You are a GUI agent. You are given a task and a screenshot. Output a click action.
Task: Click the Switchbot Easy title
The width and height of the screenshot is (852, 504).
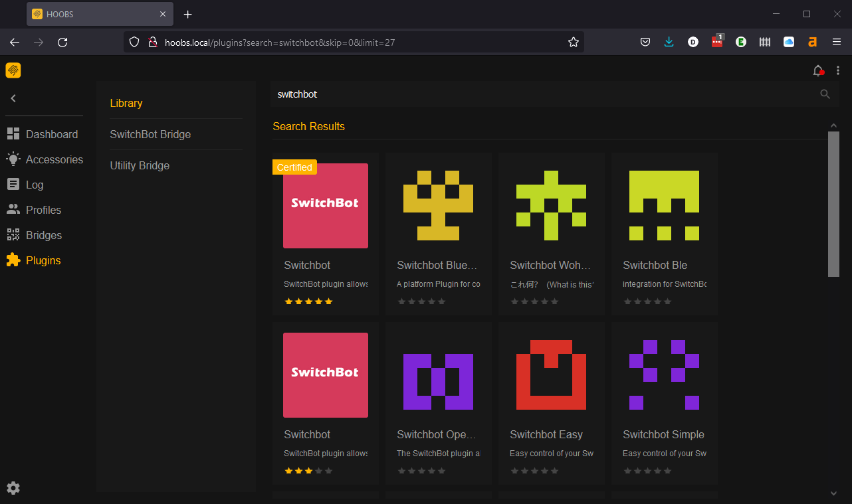[546, 434]
